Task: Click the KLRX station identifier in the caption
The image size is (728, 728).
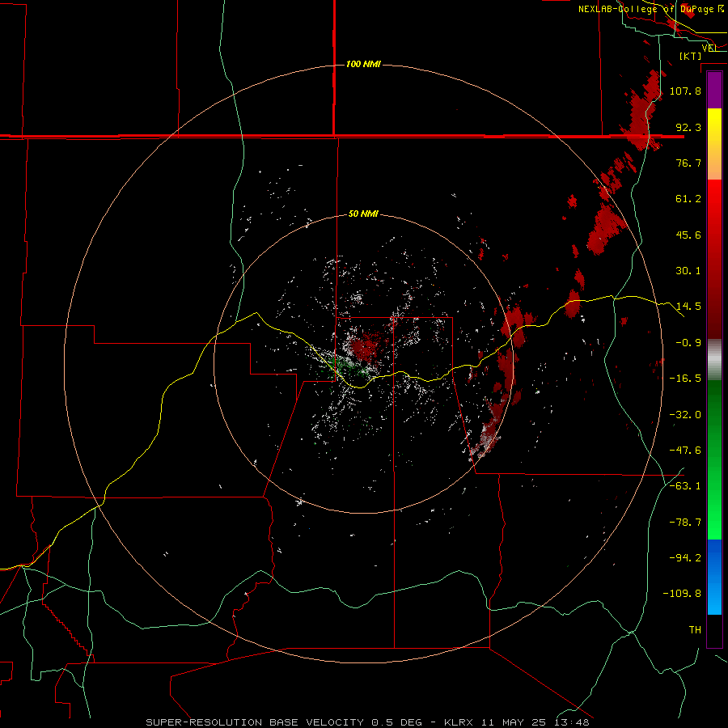Action: (x=459, y=722)
